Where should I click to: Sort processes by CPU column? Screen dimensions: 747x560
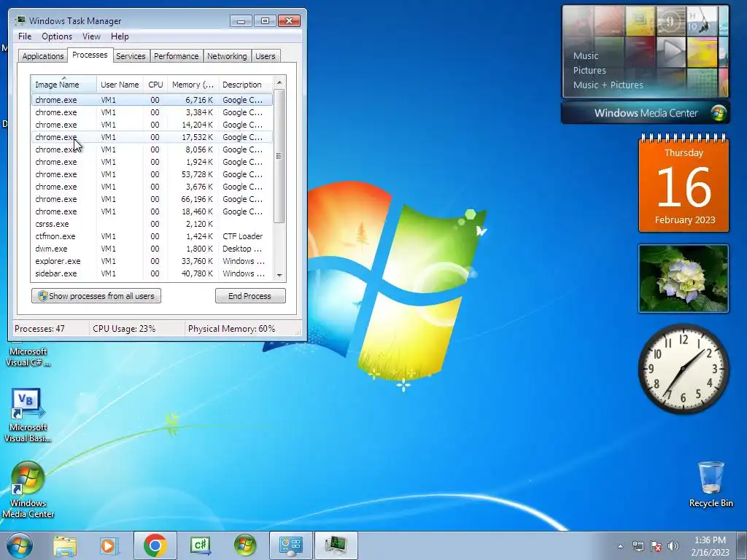(x=155, y=84)
